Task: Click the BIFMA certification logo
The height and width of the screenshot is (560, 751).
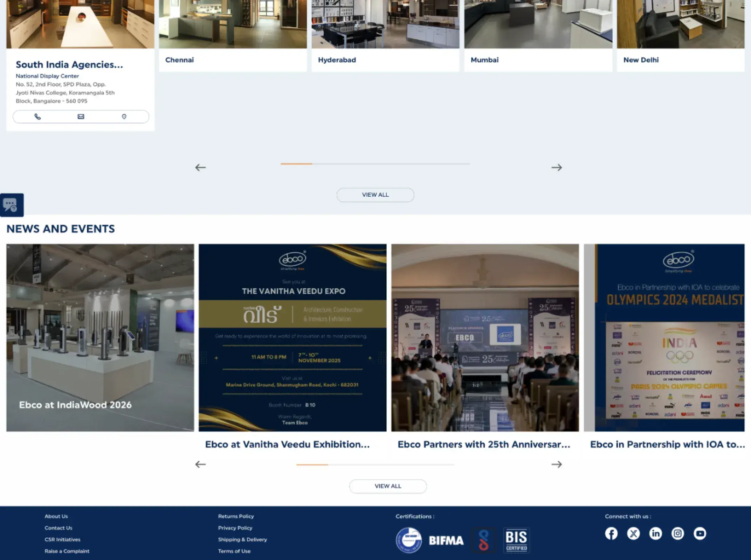Action: 446,540
